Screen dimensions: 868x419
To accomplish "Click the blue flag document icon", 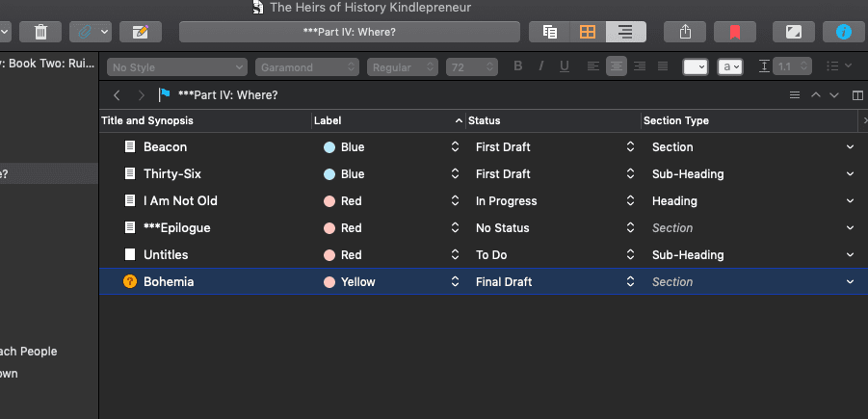I will pos(165,94).
